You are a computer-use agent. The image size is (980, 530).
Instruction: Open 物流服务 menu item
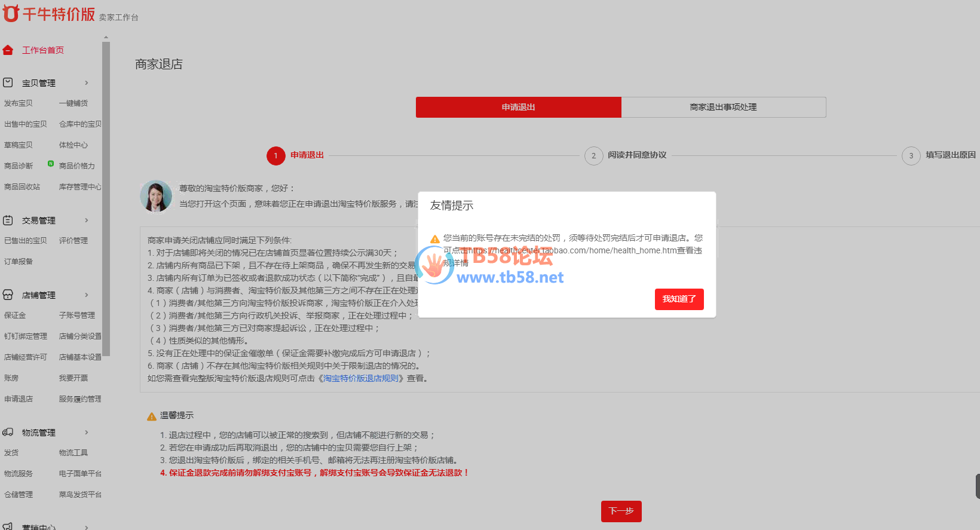point(19,474)
